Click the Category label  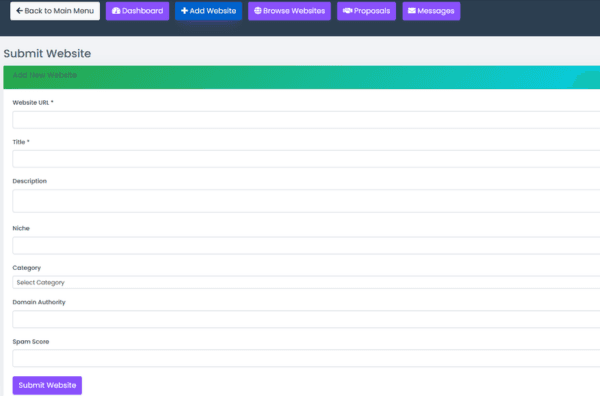(26, 268)
